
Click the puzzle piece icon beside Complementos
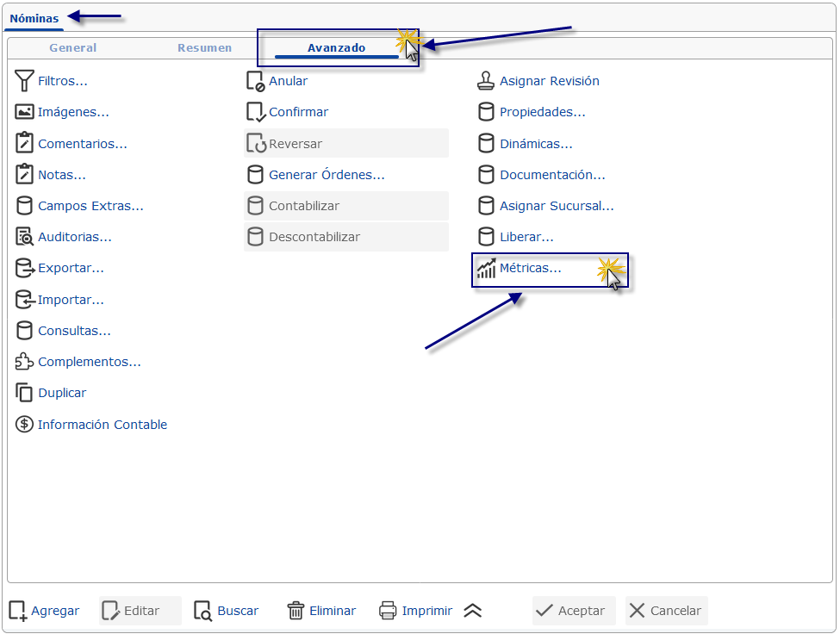24,362
